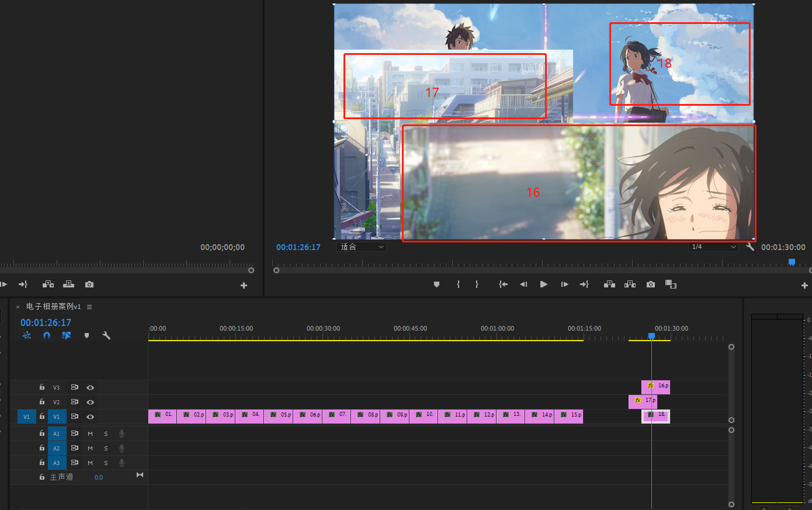This screenshot has height=510, width=812.
Task: Go to Out point in Source monitor
Action: [x=23, y=285]
